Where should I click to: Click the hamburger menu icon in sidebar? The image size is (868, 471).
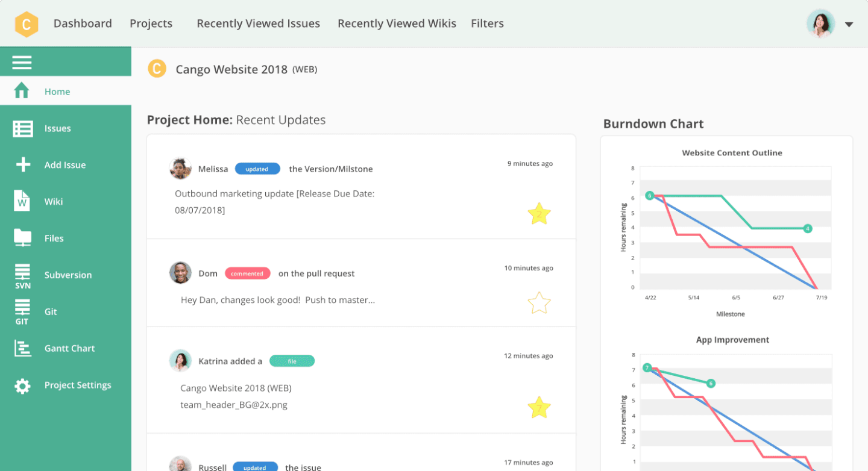tap(22, 63)
